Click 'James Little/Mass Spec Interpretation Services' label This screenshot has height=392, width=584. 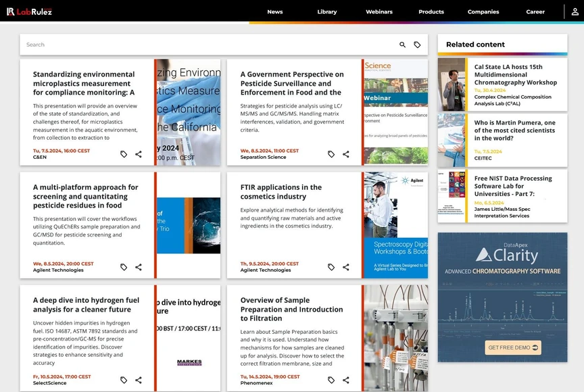pyautogui.click(x=502, y=213)
